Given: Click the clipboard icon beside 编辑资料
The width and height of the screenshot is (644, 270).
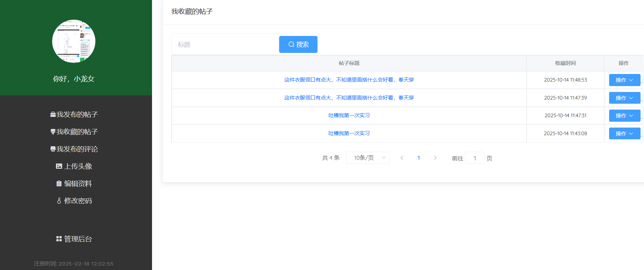Looking at the screenshot, I should click(59, 184).
